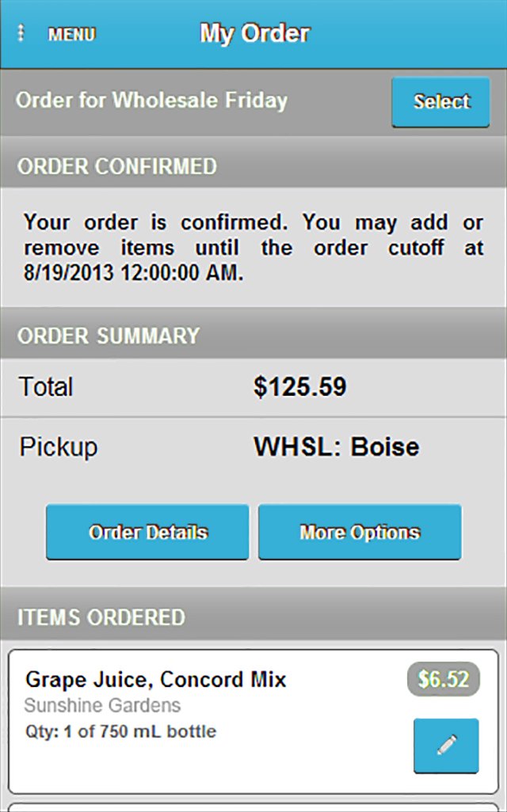The height and width of the screenshot is (812, 507).
Task: Open the More Options dropdown button
Action: click(360, 532)
